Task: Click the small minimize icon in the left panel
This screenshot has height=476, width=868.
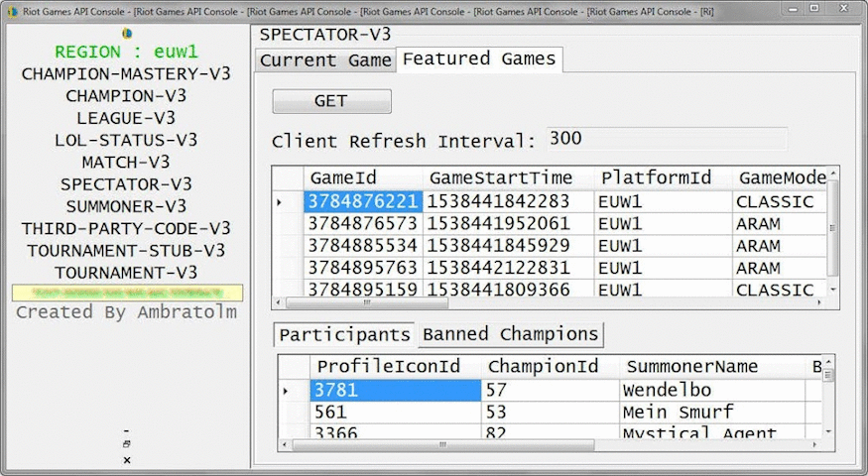Action: [x=126, y=430]
